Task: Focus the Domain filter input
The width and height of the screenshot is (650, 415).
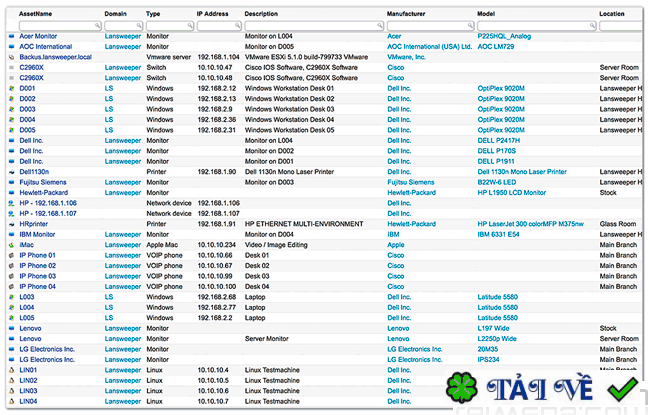Action: [124, 26]
